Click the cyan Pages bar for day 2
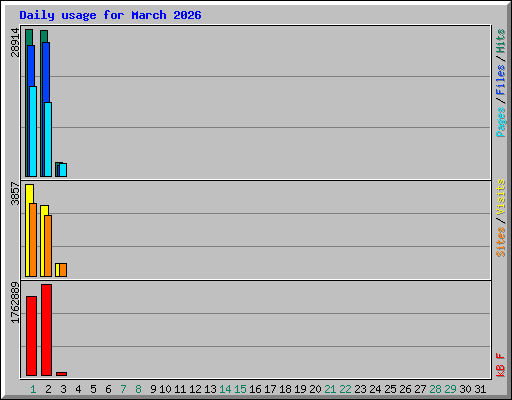Viewport: 512px width, 400px height. (x=48, y=139)
